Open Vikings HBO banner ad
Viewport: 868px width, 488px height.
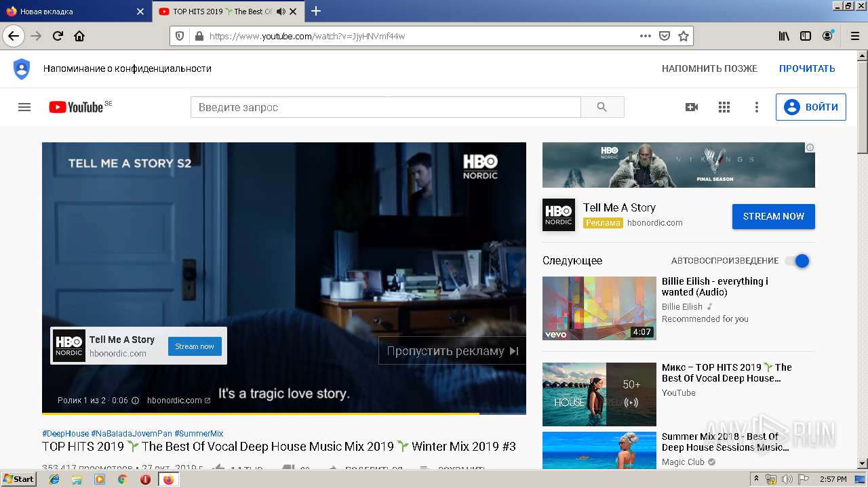point(678,165)
